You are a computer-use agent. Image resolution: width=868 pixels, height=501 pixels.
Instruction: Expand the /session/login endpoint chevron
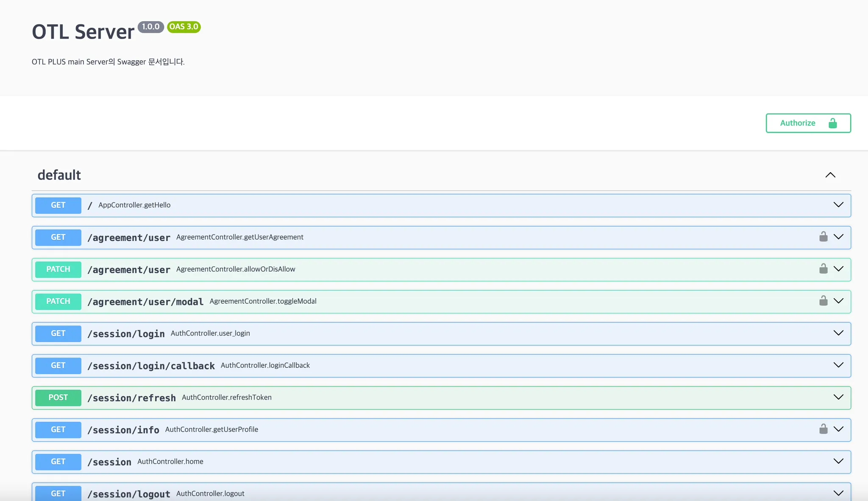pos(838,333)
